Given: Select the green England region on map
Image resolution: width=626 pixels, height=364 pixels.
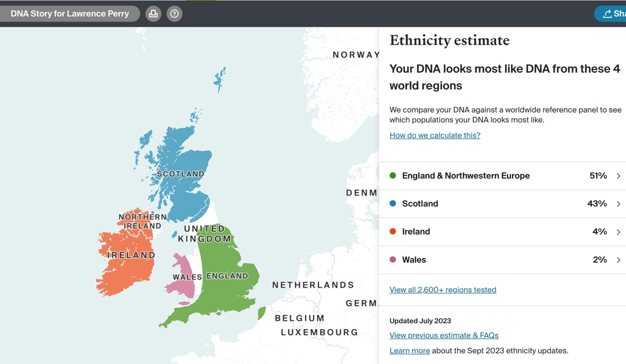Looking at the screenshot, I should (x=225, y=292).
